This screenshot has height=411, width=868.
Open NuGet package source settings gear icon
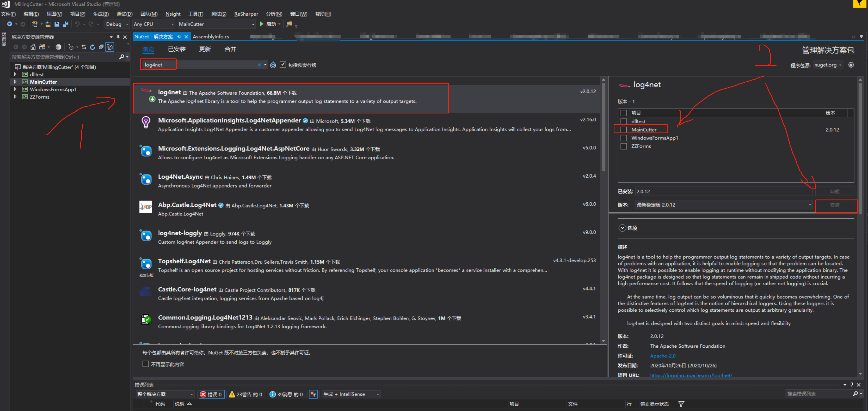click(852, 65)
